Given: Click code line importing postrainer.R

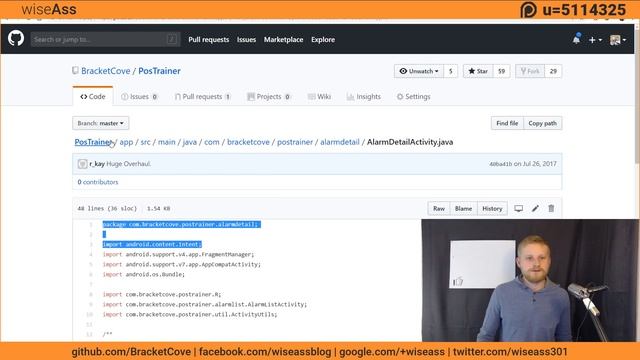Looking at the screenshot, I should [162, 294].
